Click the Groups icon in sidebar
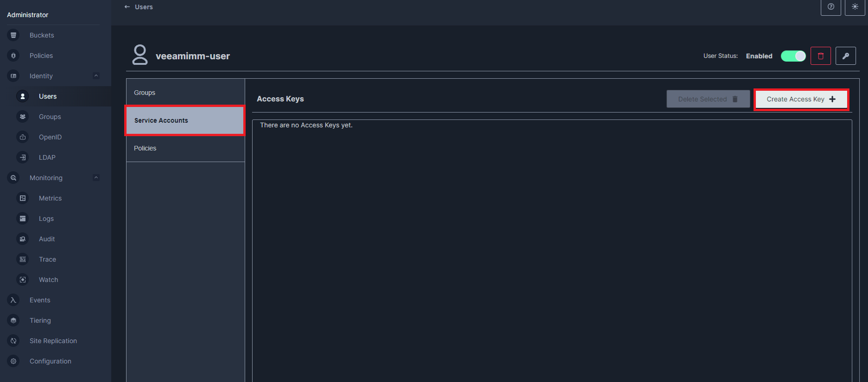This screenshot has height=382, width=868. tap(23, 117)
